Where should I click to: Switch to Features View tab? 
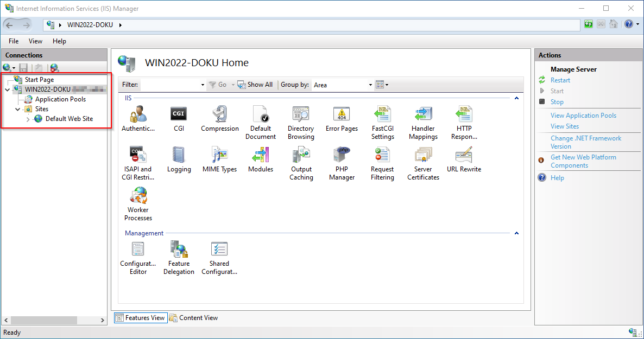(x=141, y=318)
